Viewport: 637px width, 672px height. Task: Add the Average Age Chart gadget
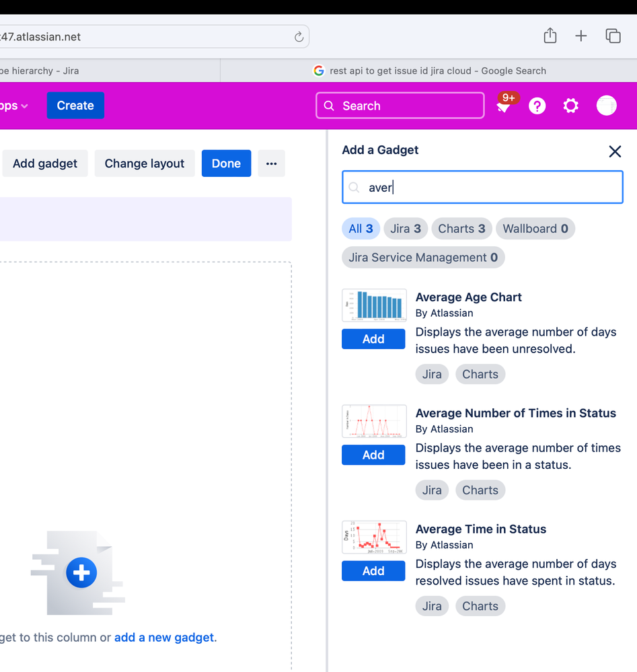click(x=373, y=339)
